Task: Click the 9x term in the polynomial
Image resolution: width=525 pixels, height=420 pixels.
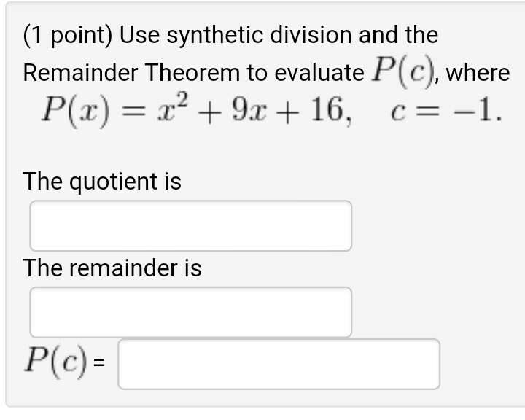Action: coord(245,111)
